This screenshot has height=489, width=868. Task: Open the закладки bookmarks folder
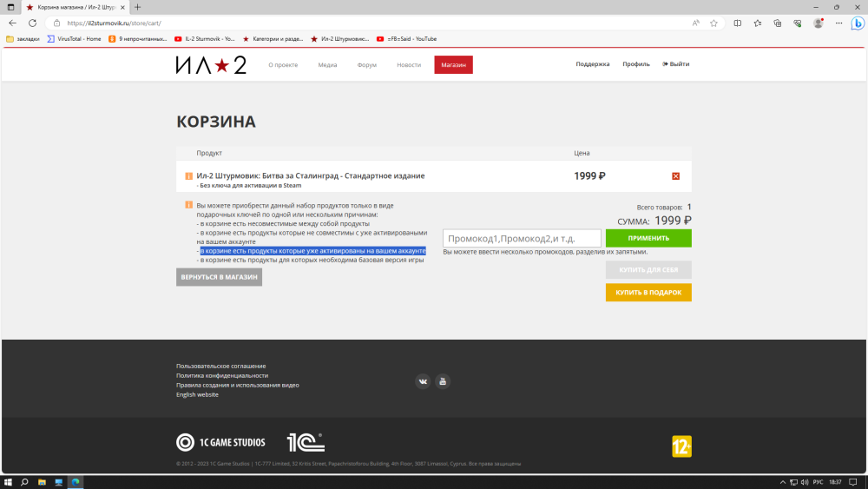(23, 39)
